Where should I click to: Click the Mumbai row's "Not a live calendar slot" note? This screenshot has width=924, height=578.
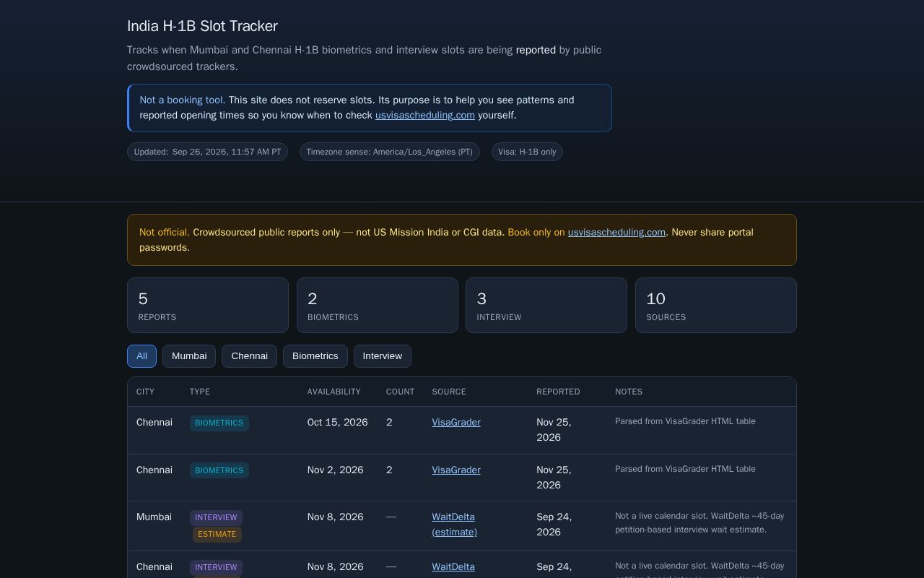tap(699, 523)
